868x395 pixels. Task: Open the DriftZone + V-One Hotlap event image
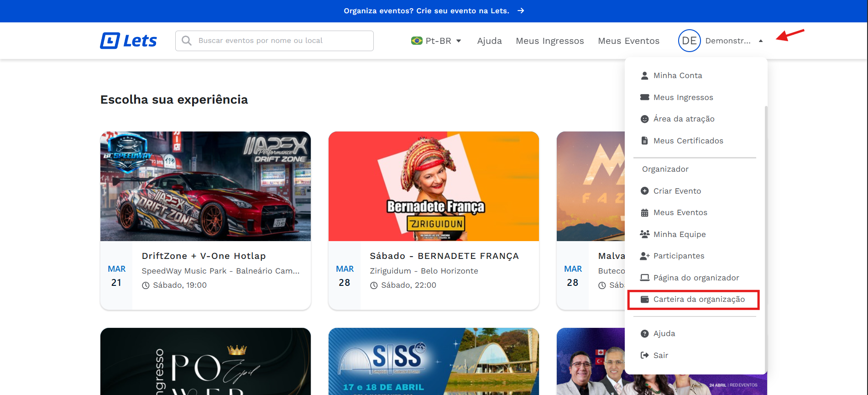click(x=205, y=186)
